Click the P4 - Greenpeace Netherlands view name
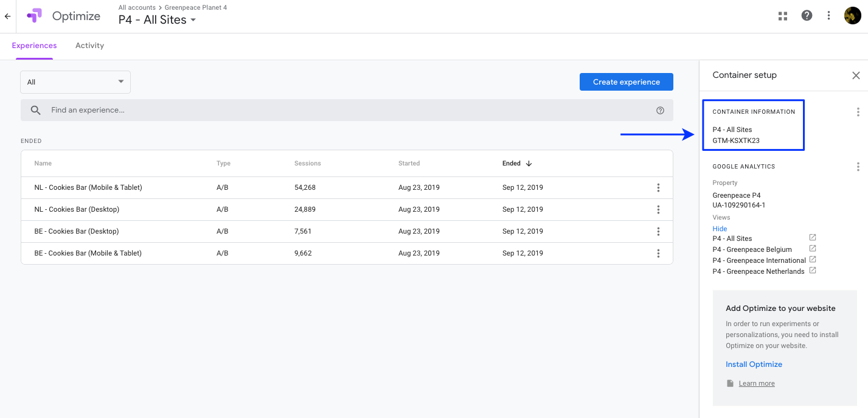This screenshot has width=868, height=418. tap(759, 271)
